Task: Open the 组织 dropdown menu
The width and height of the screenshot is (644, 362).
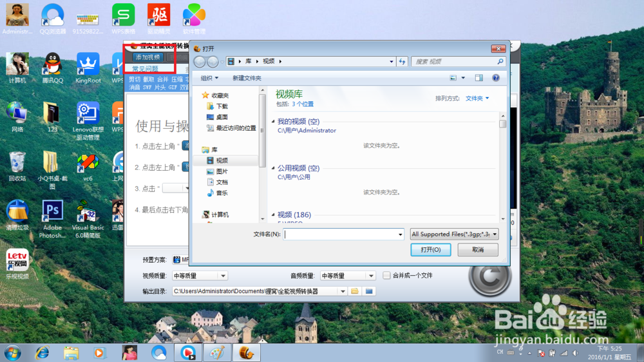Action: [209, 78]
